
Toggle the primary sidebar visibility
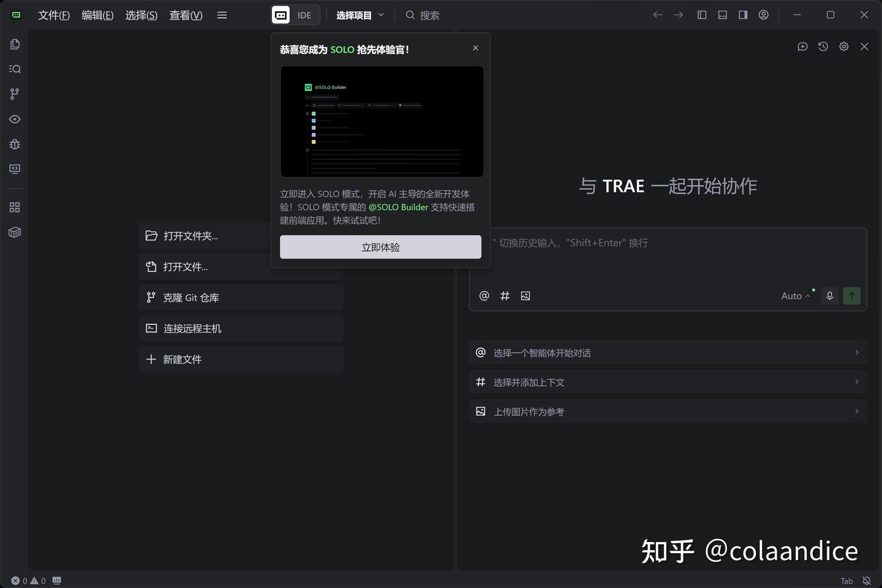coord(702,15)
